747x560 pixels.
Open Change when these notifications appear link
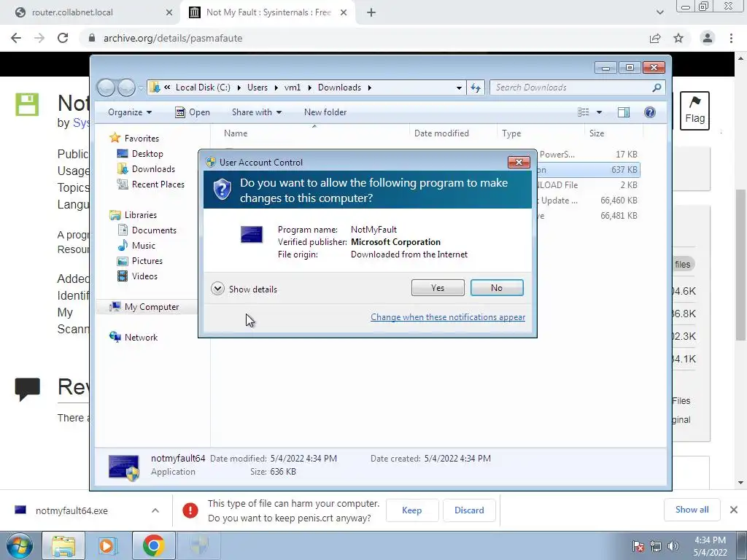click(448, 317)
